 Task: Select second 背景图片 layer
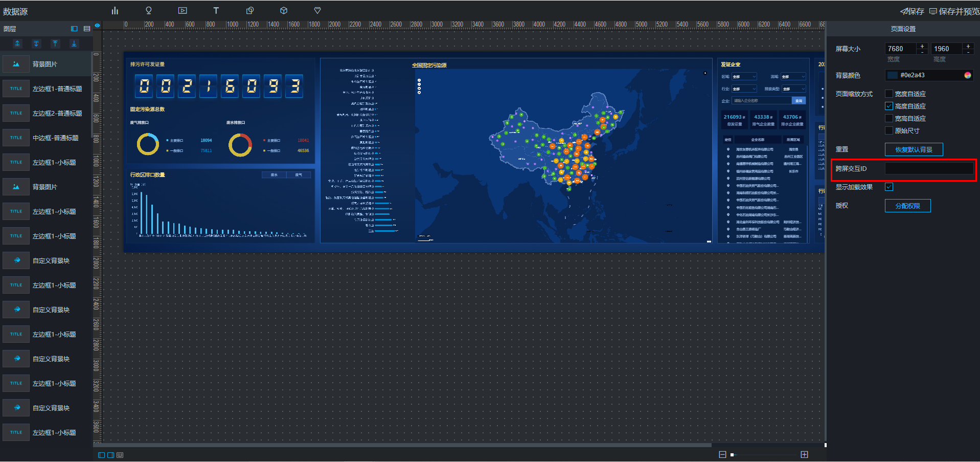(47, 187)
